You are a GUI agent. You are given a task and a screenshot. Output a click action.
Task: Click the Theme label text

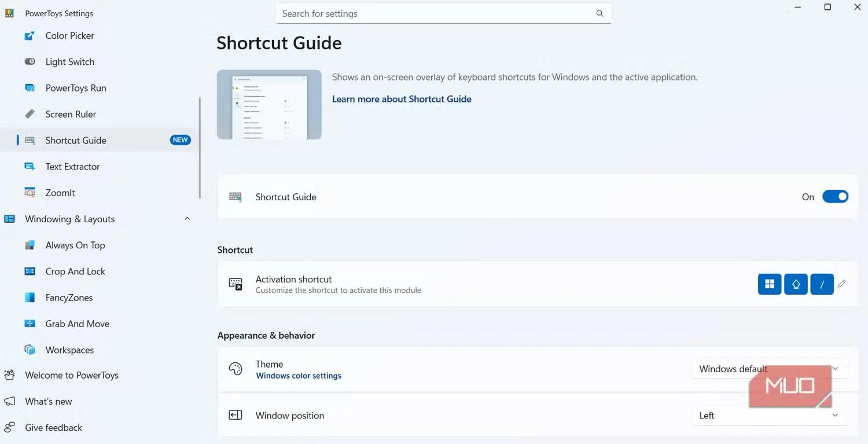(270, 364)
